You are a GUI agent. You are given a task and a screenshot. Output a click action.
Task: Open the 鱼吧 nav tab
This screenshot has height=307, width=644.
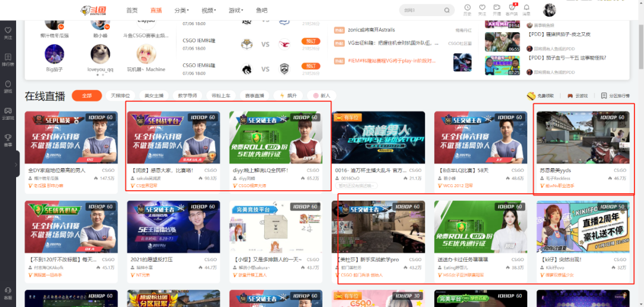[261, 10]
